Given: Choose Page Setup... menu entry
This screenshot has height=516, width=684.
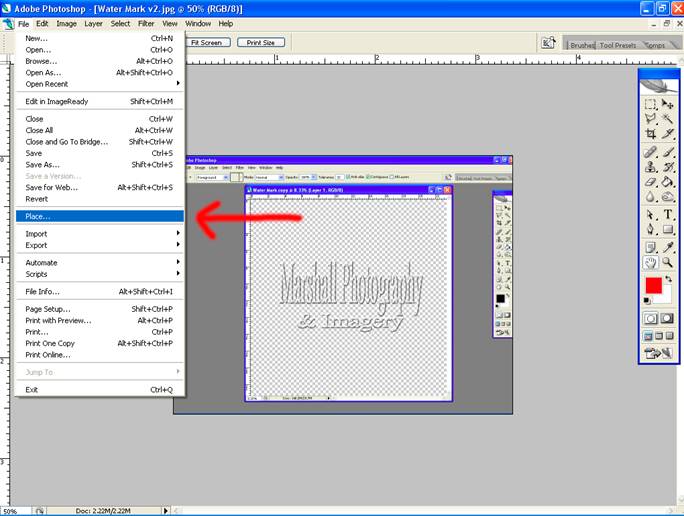Looking at the screenshot, I should tap(99, 309).
